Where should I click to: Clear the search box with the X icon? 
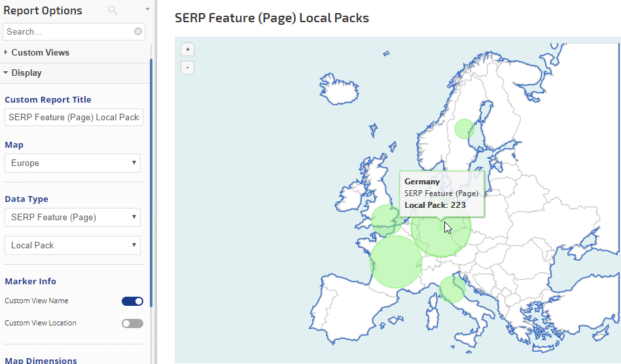click(138, 31)
